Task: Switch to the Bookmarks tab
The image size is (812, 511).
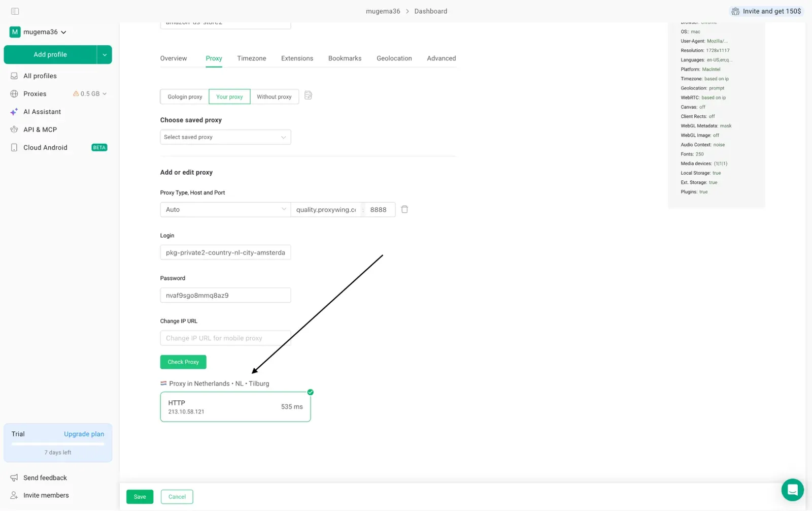Action: pos(345,58)
